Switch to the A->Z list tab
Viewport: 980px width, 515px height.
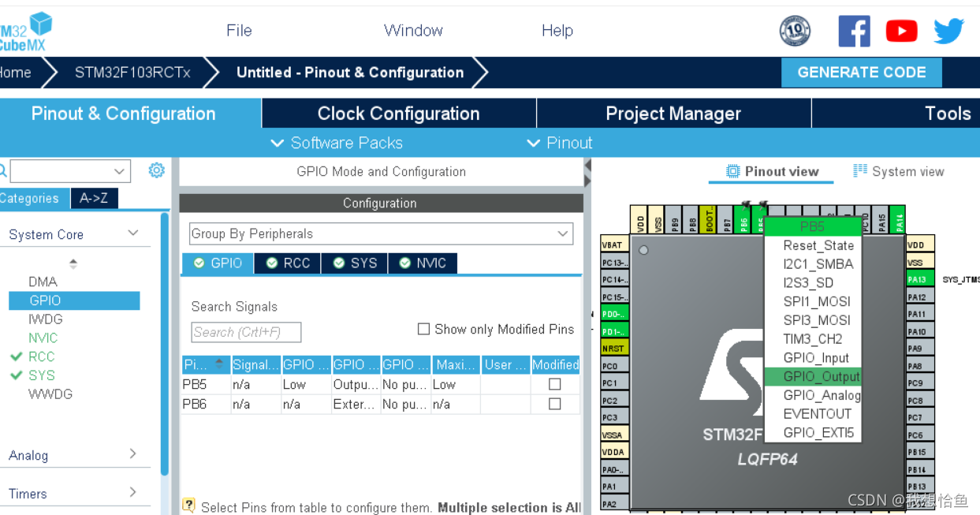click(94, 199)
